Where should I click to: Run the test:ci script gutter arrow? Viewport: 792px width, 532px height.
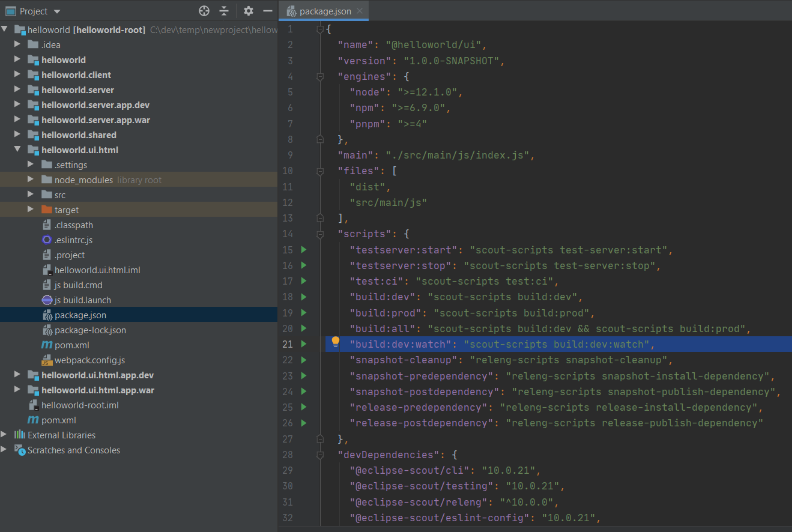point(304,281)
